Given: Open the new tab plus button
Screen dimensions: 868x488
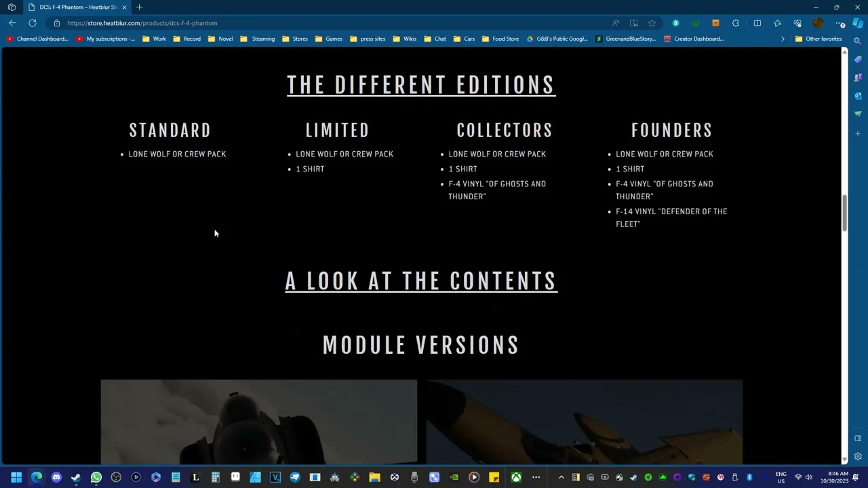Looking at the screenshot, I should [x=139, y=7].
